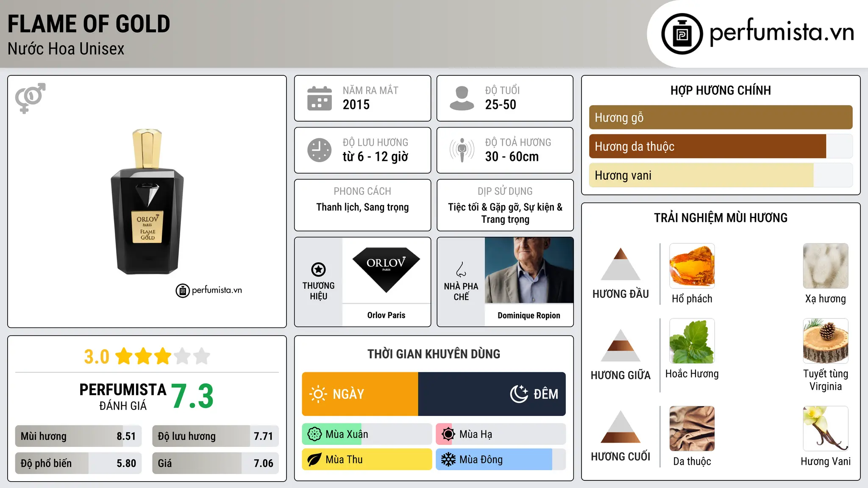Screen dimensions: 868x488
Task: Click the Độ lưu hương 7.71 score bar
Action: 215,436
